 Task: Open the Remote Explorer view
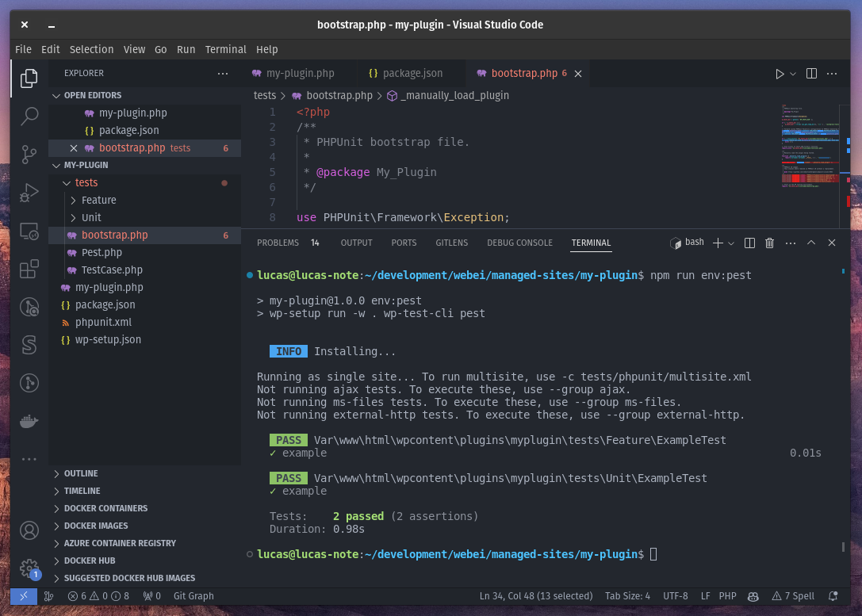click(29, 231)
